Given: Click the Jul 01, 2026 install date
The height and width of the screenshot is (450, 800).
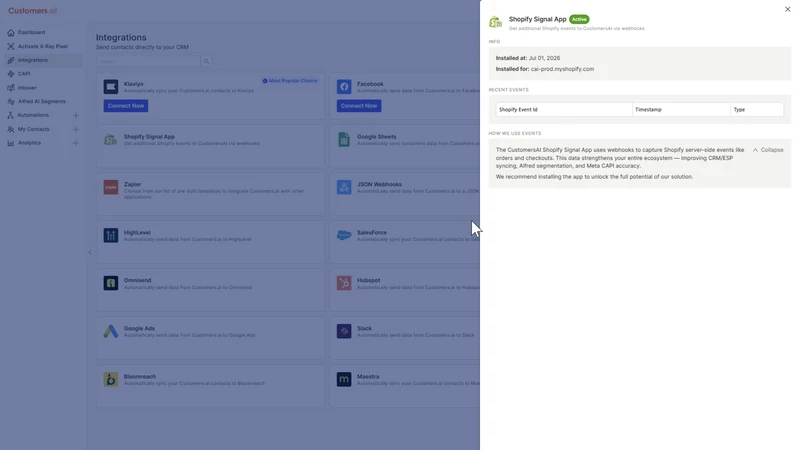Looking at the screenshot, I should [544, 58].
